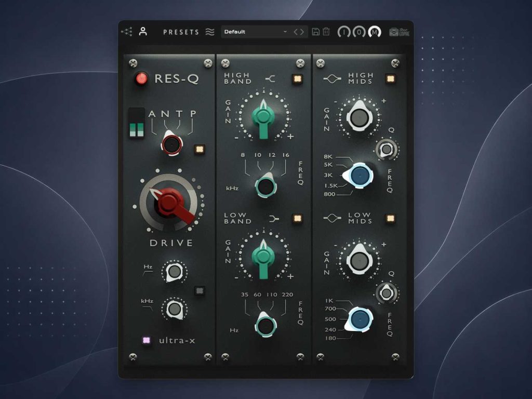The image size is (532, 399).
Task: Toggle the Low Mids enable button
Action: pos(391,218)
